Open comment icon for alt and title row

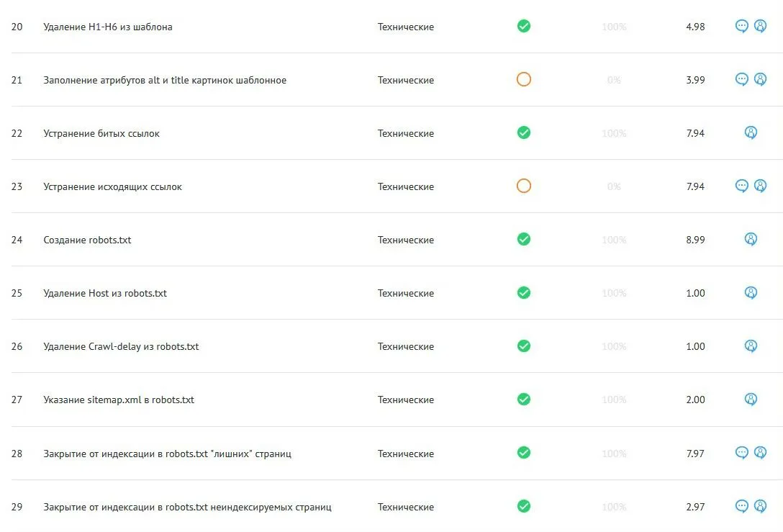pyautogui.click(x=741, y=79)
